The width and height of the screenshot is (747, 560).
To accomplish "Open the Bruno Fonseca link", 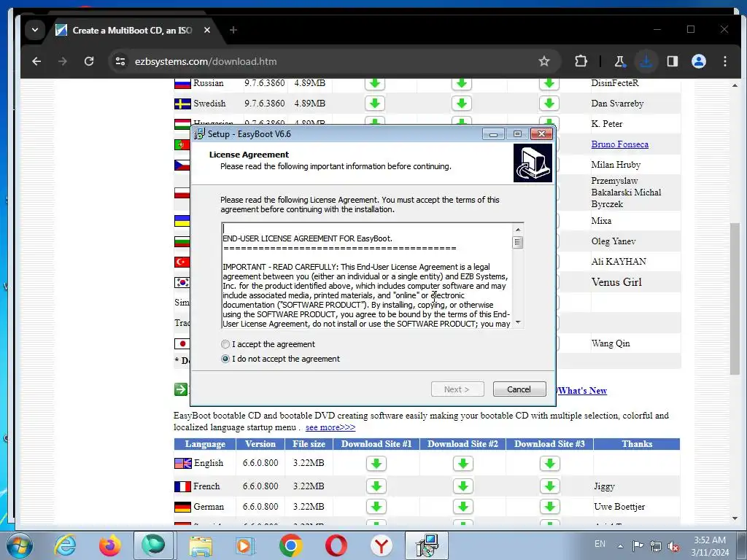I will (620, 144).
